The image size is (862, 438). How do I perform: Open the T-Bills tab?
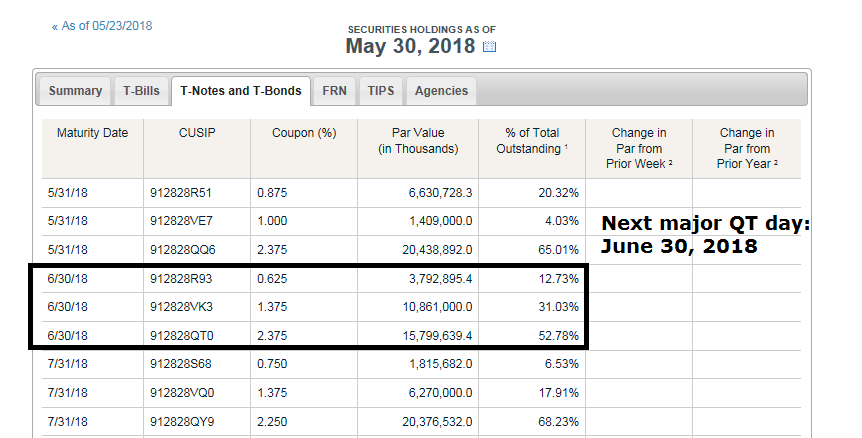click(x=141, y=91)
